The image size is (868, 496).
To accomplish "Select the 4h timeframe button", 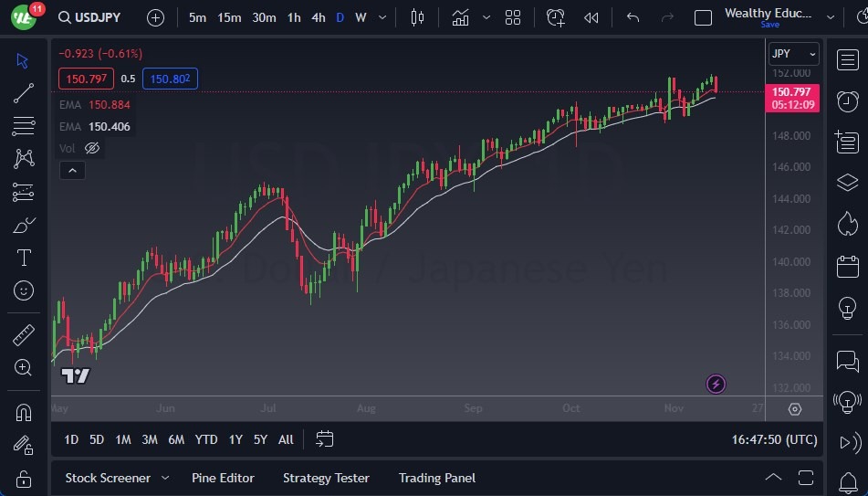I will [318, 17].
